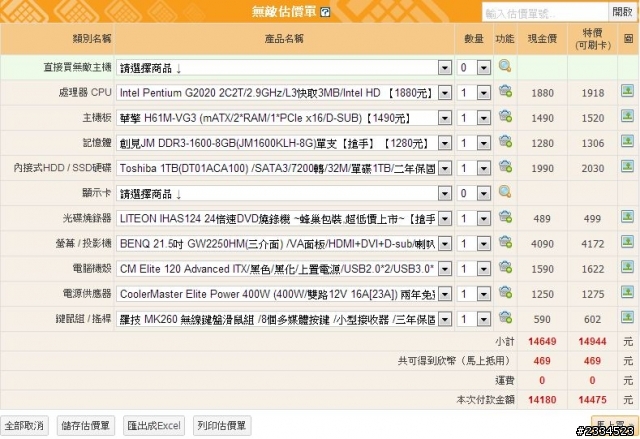Click the 列印估價單 button
The height and width of the screenshot is (439, 640).
pyautogui.click(x=222, y=426)
